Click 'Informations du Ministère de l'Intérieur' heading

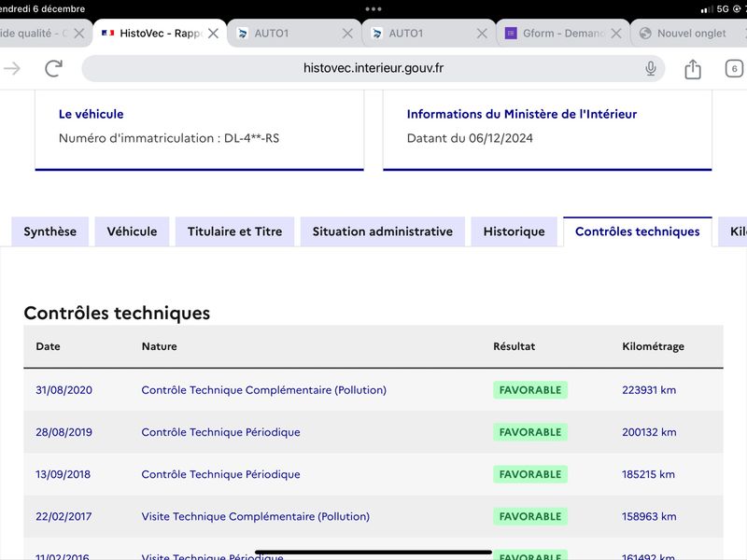[522, 114]
